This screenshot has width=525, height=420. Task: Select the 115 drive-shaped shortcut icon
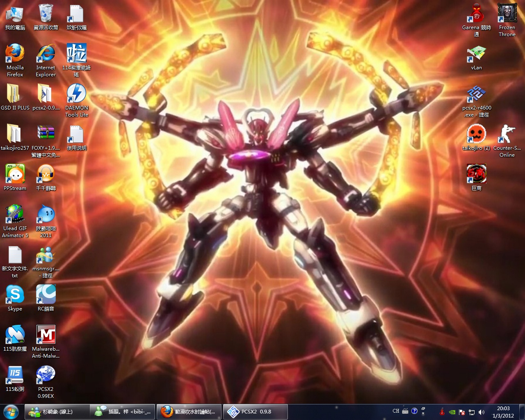tap(15, 379)
